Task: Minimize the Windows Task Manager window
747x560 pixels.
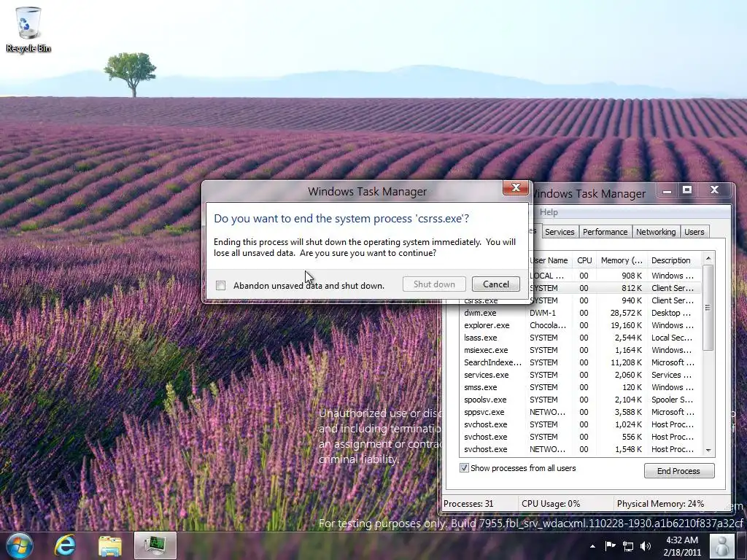Action: 667,190
